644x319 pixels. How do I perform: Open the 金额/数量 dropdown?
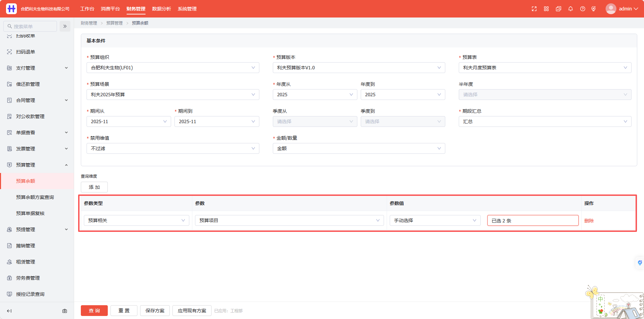(x=359, y=148)
